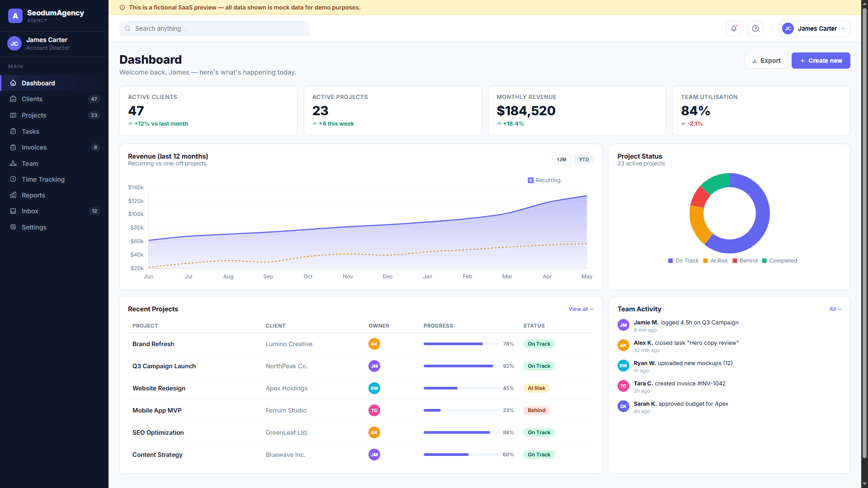Click the Monthly Revenue stat card
Image resolution: width=868 pixels, height=488 pixels.
pyautogui.click(x=577, y=111)
